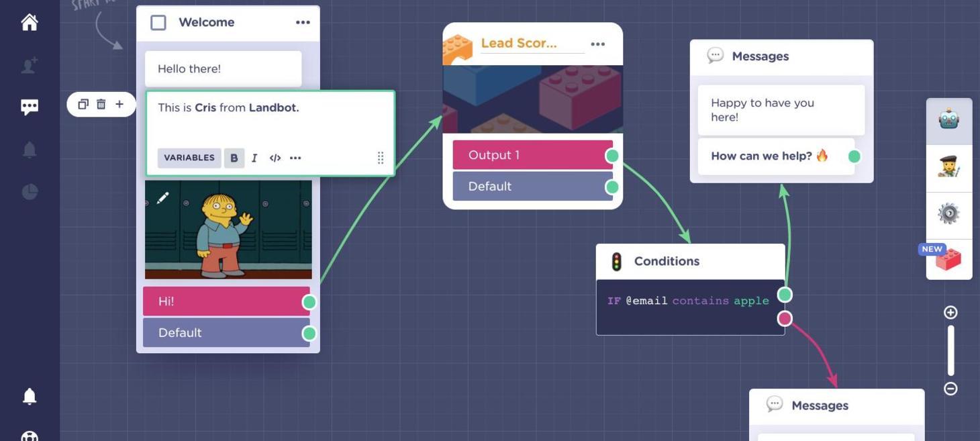Image resolution: width=980 pixels, height=441 pixels.
Task: Tick the Welcome block checkbox
Action: point(158,23)
